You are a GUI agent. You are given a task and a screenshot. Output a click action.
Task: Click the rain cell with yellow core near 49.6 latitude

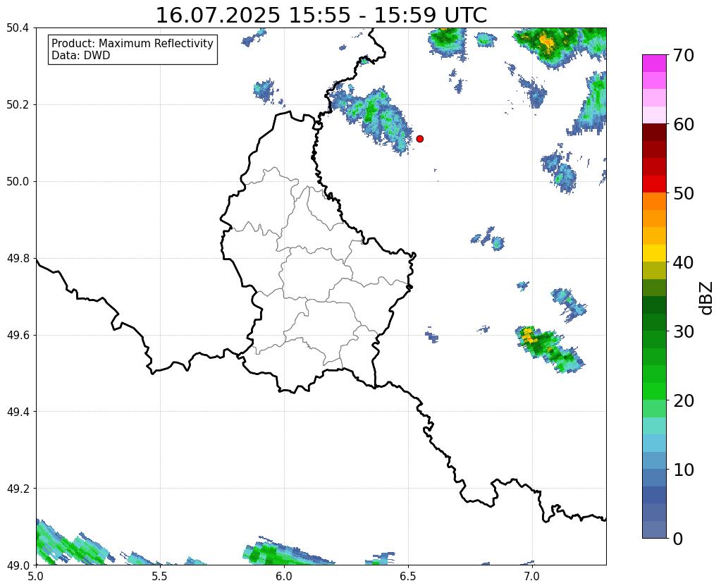(x=549, y=349)
